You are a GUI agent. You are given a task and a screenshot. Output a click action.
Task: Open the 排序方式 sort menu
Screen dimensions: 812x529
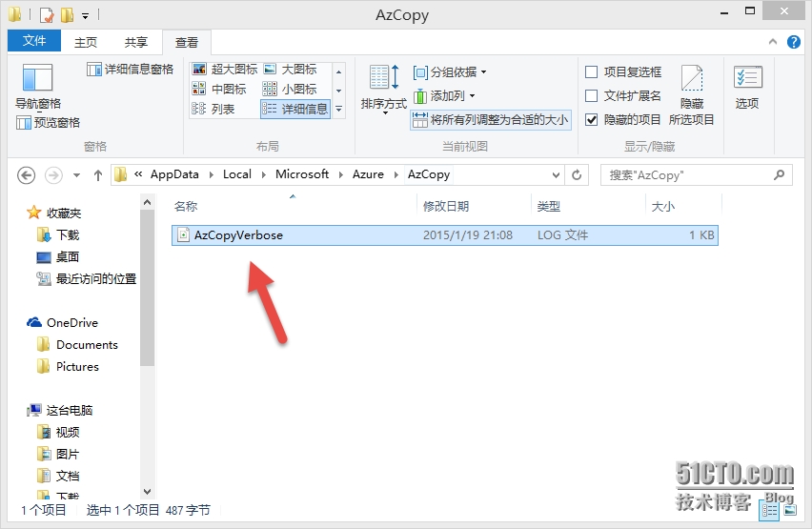tap(383, 88)
